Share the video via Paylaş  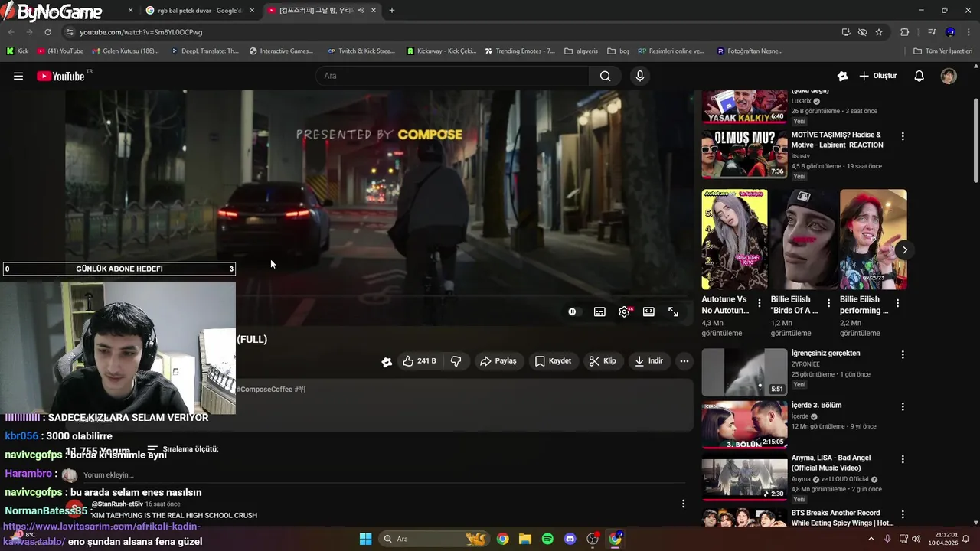click(x=498, y=361)
